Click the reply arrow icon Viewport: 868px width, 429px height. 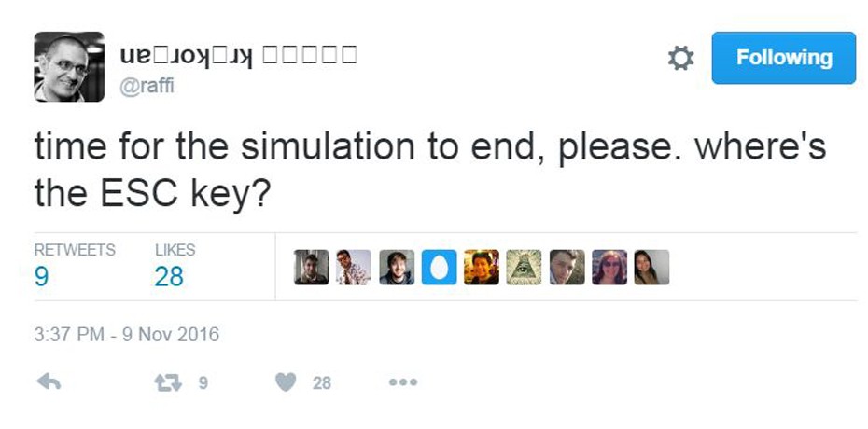49,381
